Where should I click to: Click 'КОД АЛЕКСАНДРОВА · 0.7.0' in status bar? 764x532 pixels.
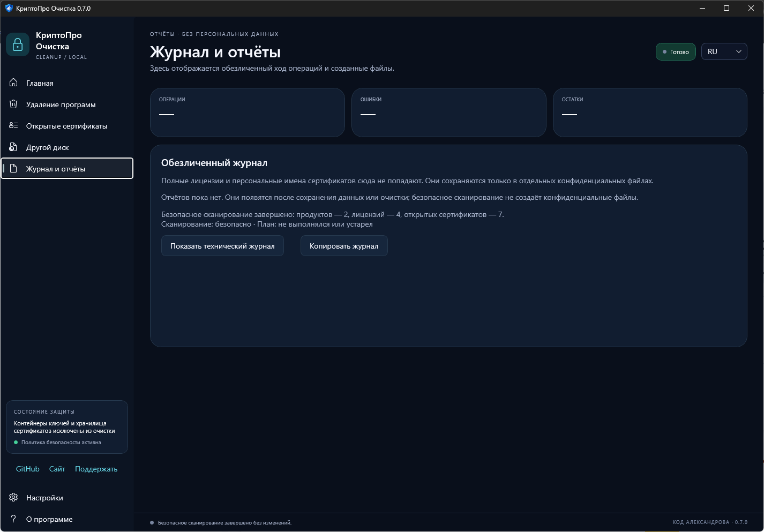pyautogui.click(x=710, y=522)
